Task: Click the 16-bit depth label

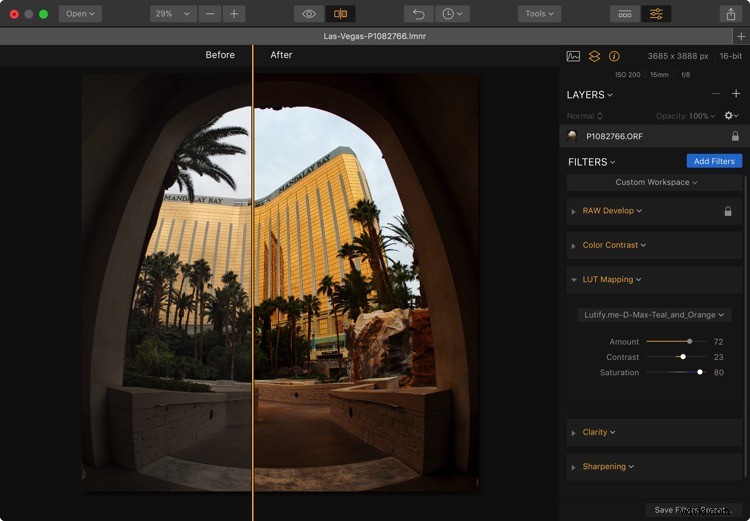Action: pos(730,56)
